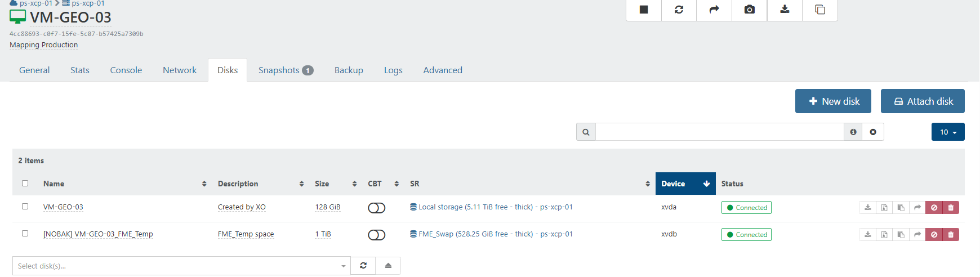
Task: Copy the VM with the duplicate icon
Action: point(820,10)
